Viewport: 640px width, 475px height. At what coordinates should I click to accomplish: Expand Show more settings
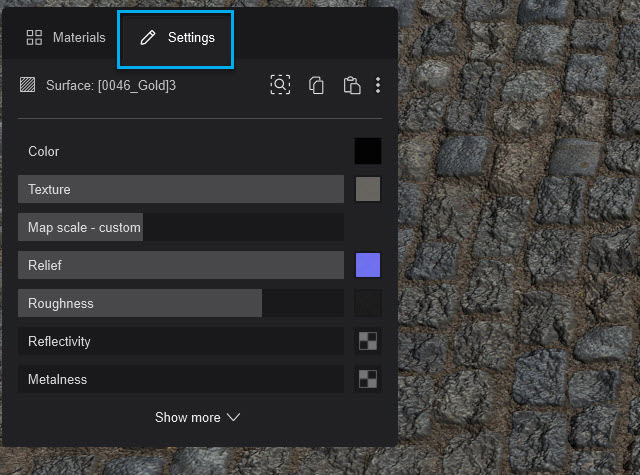click(197, 417)
